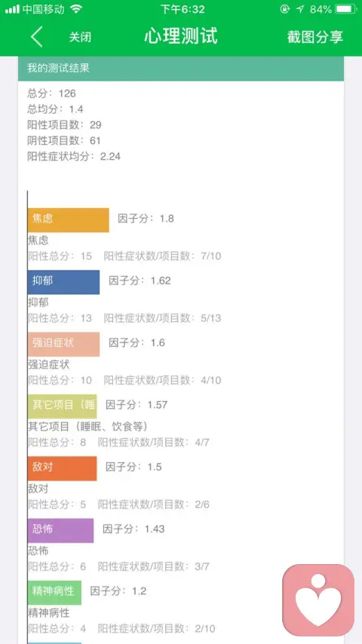The height and width of the screenshot is (644, 362).
Task: Tap the back arrow icon
Action: [37, 37]
